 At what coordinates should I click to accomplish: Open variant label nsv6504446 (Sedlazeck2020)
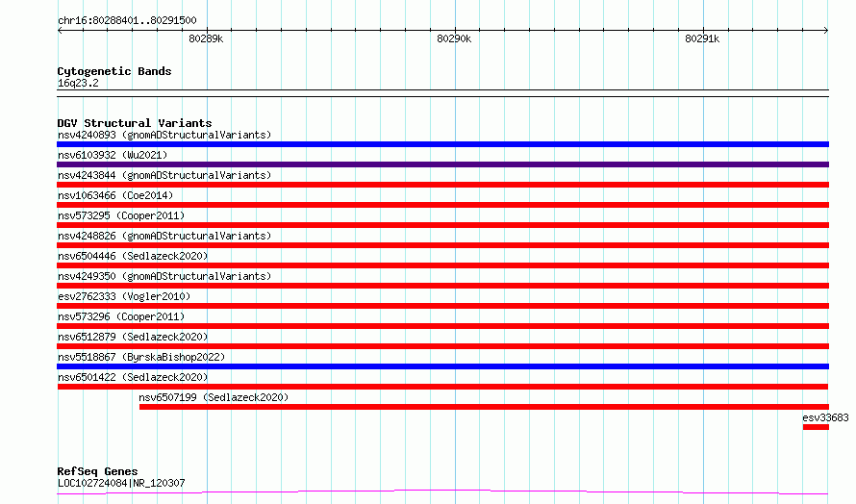[133, 256]
